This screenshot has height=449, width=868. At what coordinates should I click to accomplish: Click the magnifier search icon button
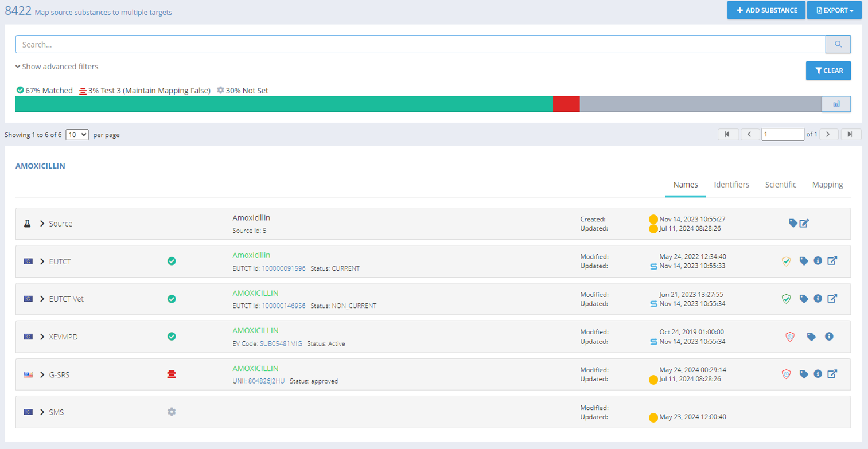point(838,44)
